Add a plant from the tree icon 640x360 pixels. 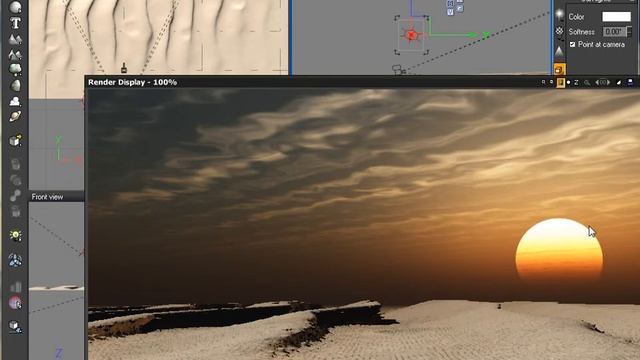pyautogui.click(x=15, y=69)
